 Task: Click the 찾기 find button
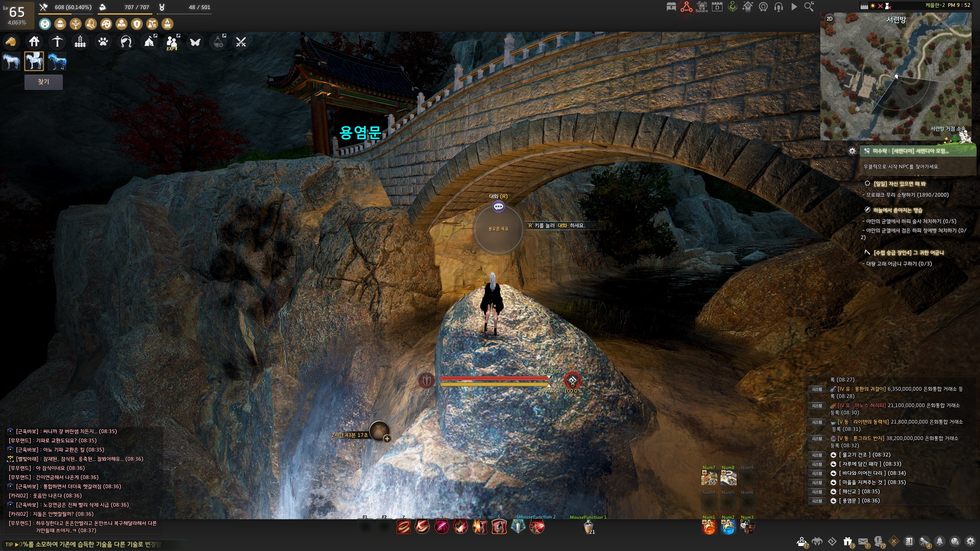tap(44, 82)
